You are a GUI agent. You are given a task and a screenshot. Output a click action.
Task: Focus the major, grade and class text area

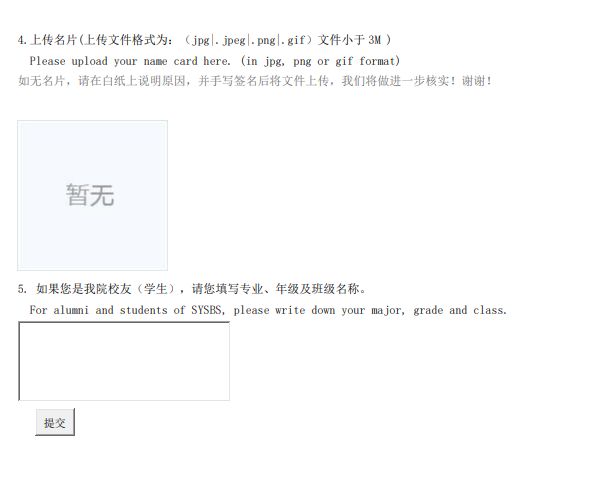click(124, 361)
